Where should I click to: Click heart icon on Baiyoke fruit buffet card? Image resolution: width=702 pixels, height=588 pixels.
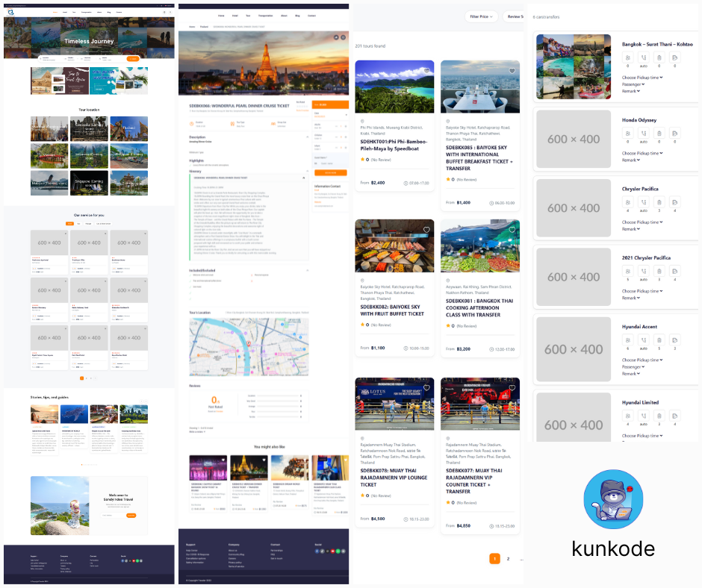(x=426, y=230)
